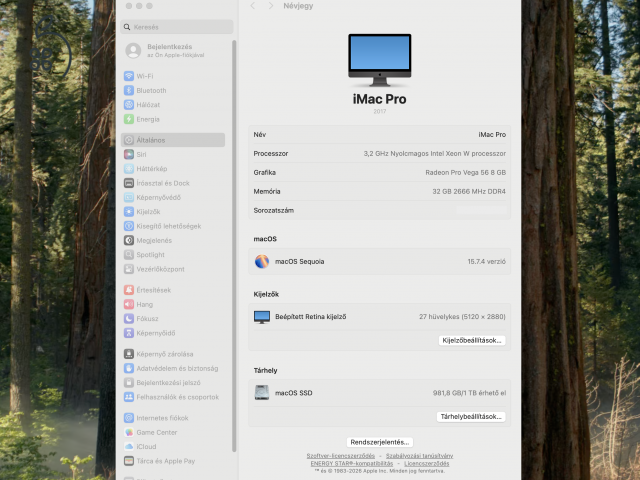The width and height of the screenshot is (640, 480).
Task: Select Általános gear icon
Action: coord(129,140)
